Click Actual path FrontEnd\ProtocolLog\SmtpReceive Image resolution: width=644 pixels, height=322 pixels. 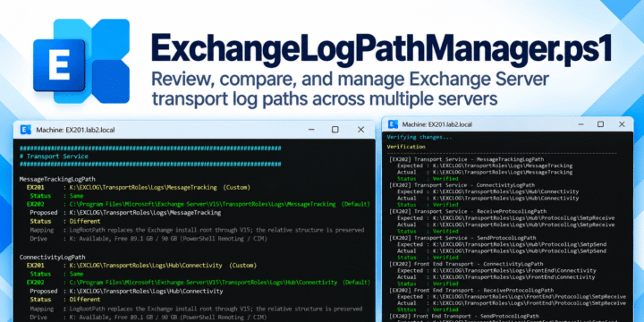click(x=512, y=303)
